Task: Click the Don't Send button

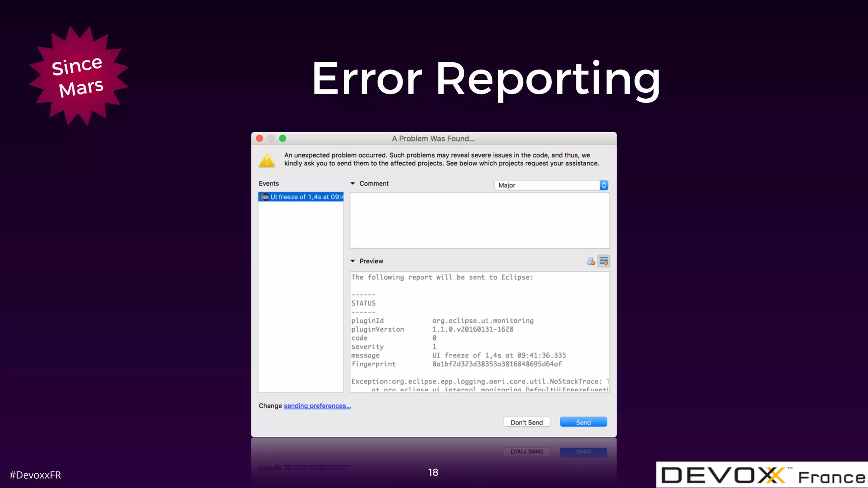Action: tap(526, 422)
